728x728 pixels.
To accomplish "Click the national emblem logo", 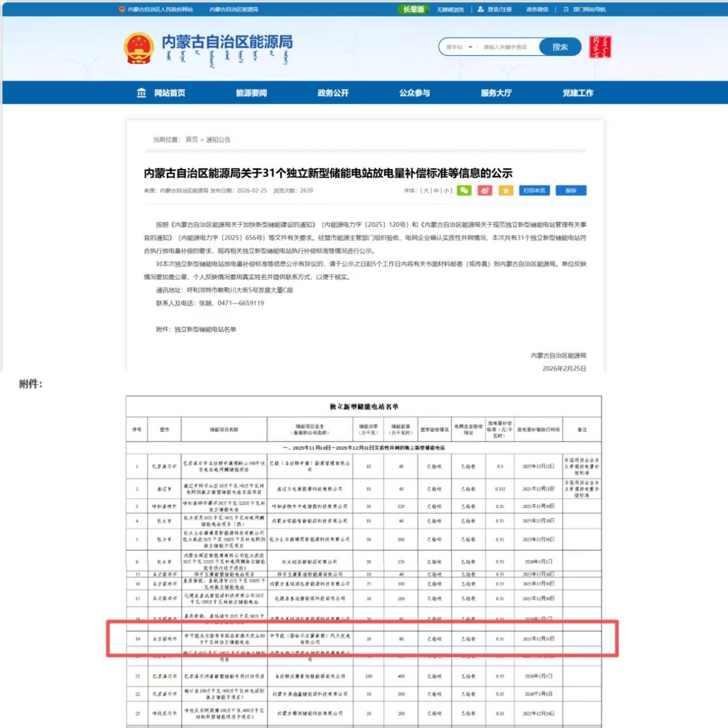I will [139, 48].
